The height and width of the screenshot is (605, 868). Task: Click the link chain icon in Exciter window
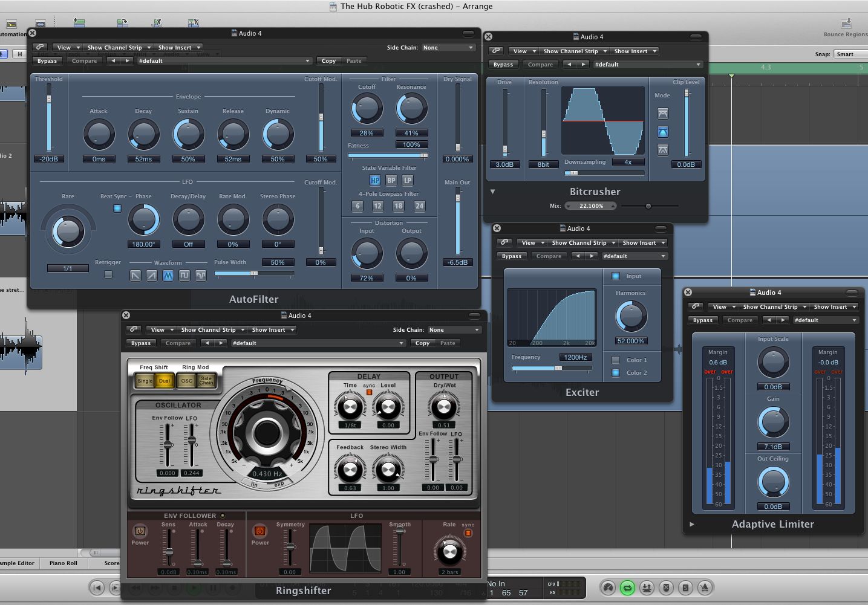pyautogui.click(x=504, y=242)
